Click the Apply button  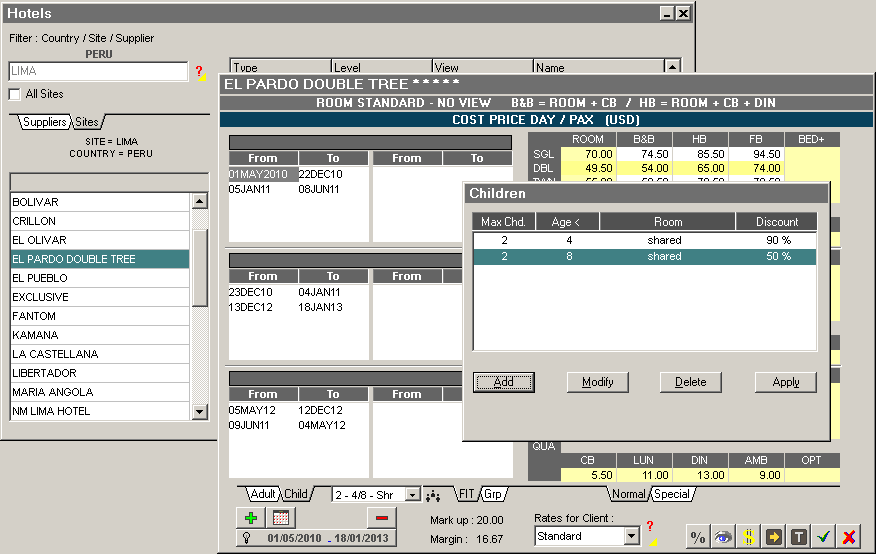785,382
